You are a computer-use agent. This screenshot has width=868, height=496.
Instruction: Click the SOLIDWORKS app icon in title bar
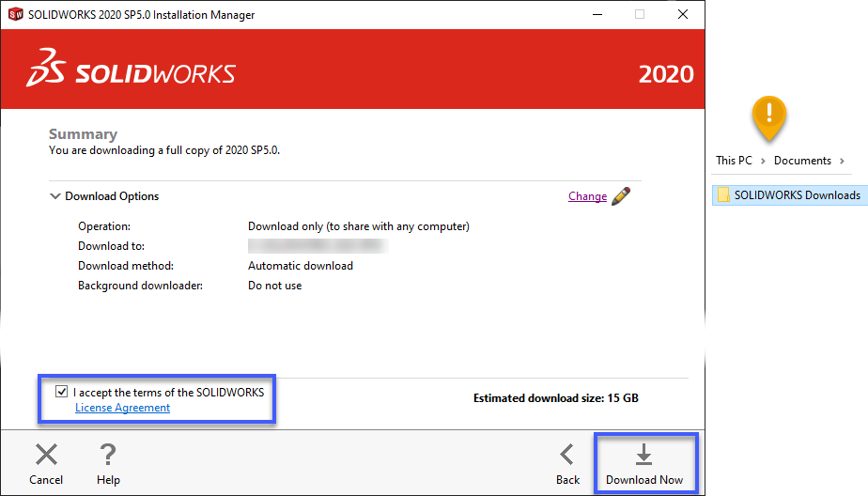15,14
